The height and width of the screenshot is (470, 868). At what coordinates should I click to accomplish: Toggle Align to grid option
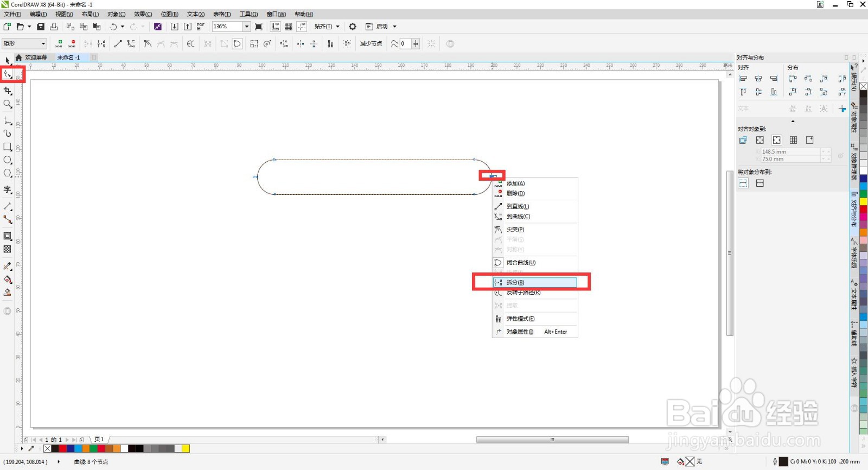[x=794, y=140]
